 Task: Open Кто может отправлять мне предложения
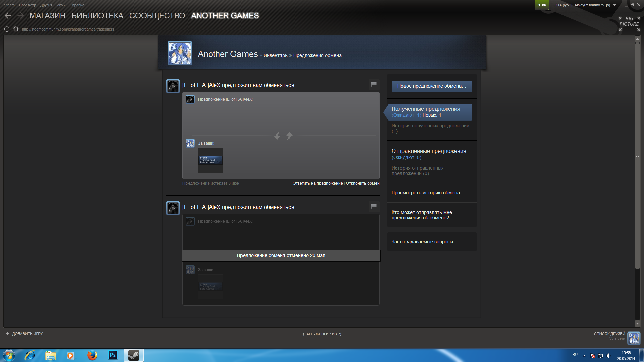(x=422, y=215)
